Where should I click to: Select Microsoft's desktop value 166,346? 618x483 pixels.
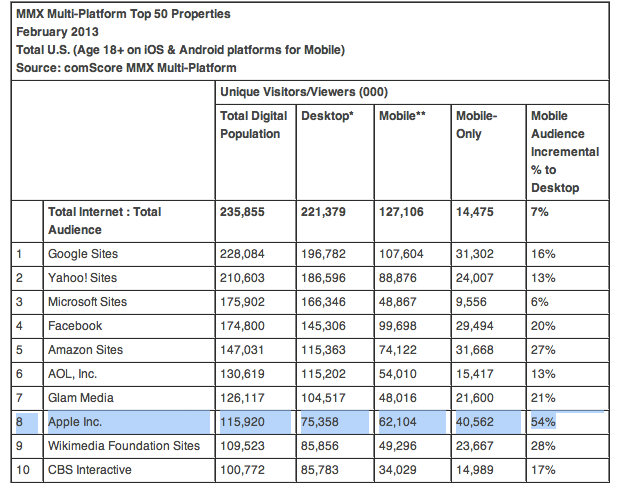click(323, 302)
